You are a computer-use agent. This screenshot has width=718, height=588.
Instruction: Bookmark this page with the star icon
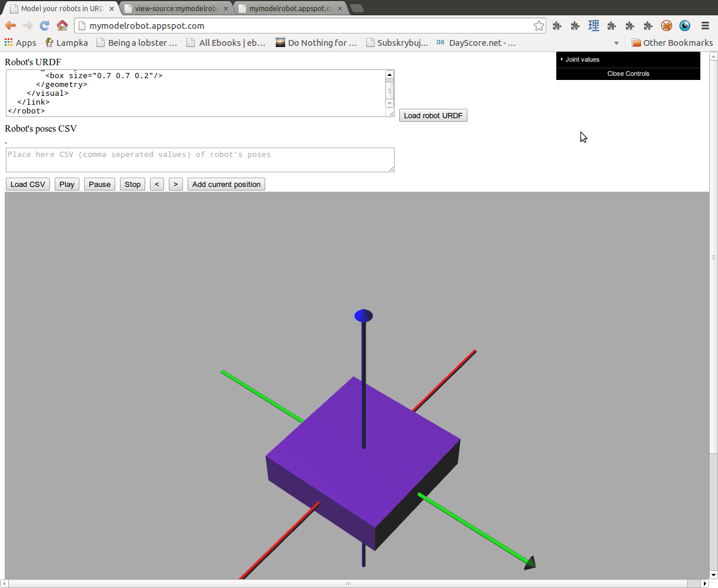pos(539,25)
